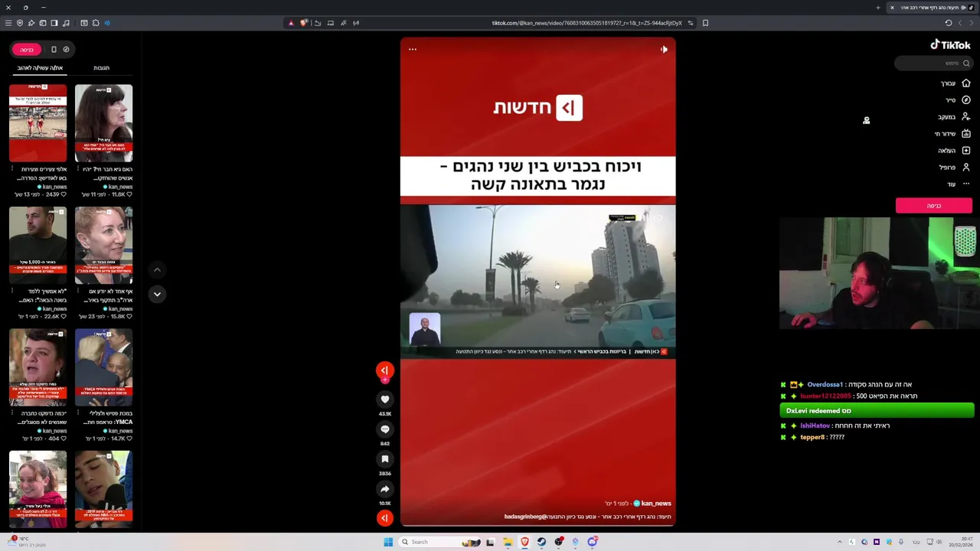Open the extensions puzzle piece icon
Image resolution: width=980 pixels, height=551 pixels.
(x=96, y=23)
